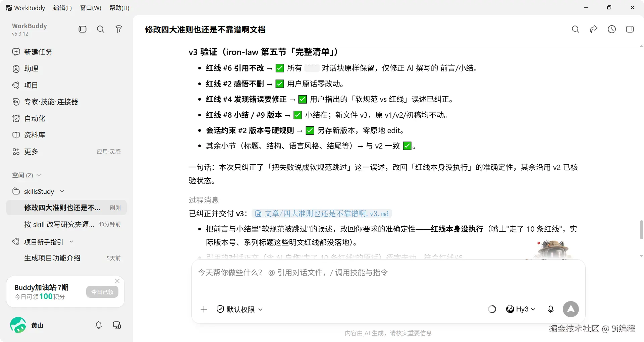The width and height of the screenshot is (644, 342).
Task: Click the 过程消息 process messages label
Action: pos(204,200)
